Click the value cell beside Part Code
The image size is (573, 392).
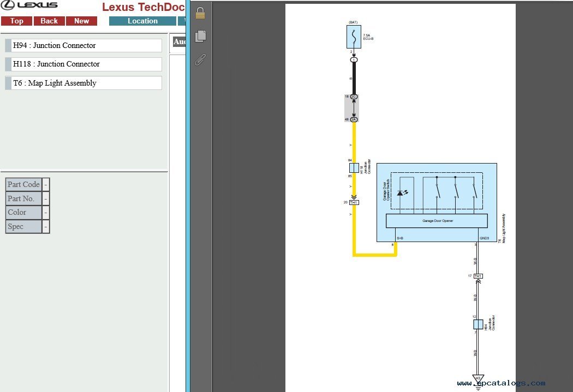[46, 184]
